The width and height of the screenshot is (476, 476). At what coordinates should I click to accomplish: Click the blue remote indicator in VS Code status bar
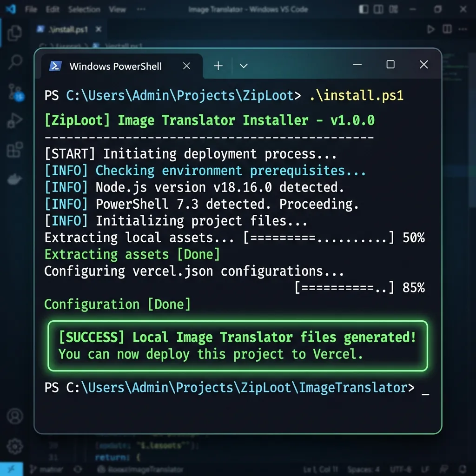(x=11, y=469)
